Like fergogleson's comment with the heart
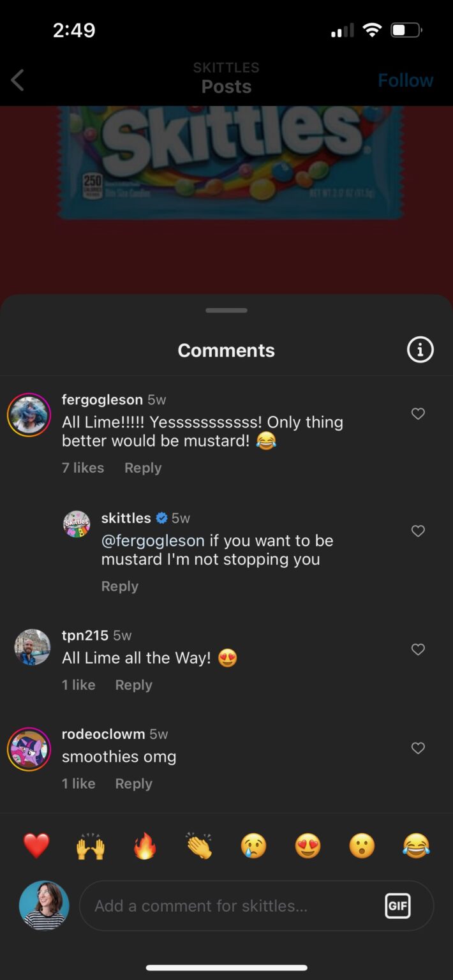Viewport: 453px width, 980px height. click(418, 414)
